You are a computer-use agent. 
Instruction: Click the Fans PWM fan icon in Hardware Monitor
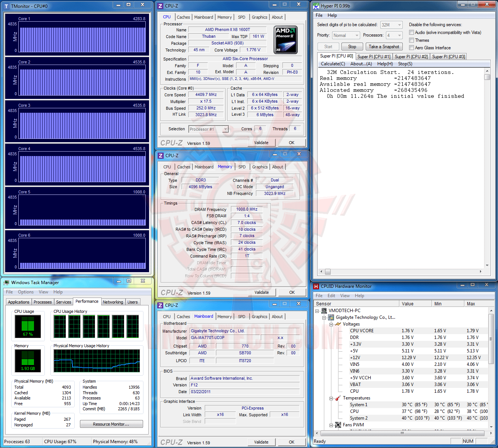click(x=338, y=425)
